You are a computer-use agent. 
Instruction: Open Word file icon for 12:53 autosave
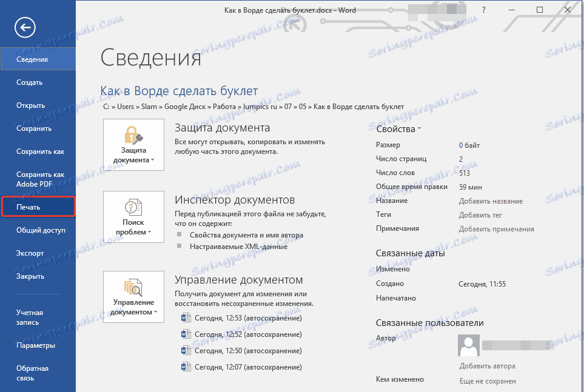pyautogui.click(x=186, y=318)
